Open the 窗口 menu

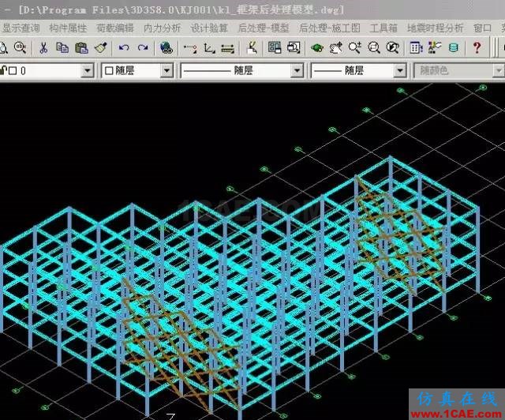(x=482, y=28)
